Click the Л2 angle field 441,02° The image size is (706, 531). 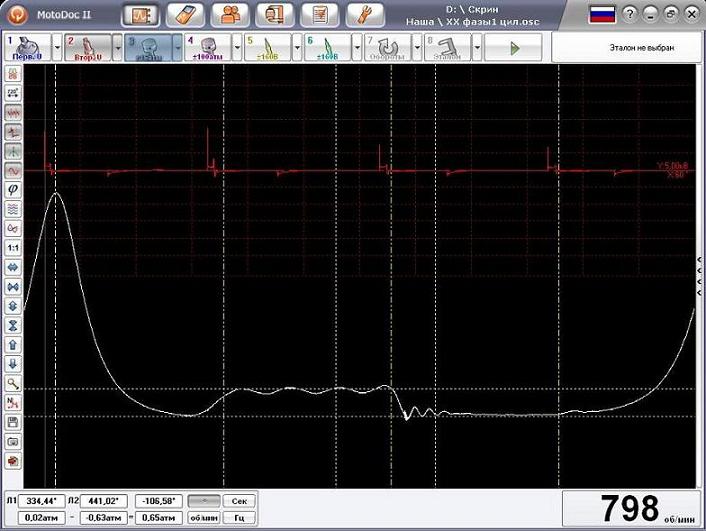coord(104,501)
